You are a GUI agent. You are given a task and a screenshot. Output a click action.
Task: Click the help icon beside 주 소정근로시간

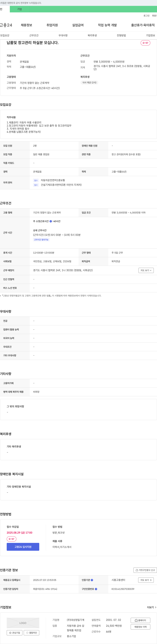[51, 221]
